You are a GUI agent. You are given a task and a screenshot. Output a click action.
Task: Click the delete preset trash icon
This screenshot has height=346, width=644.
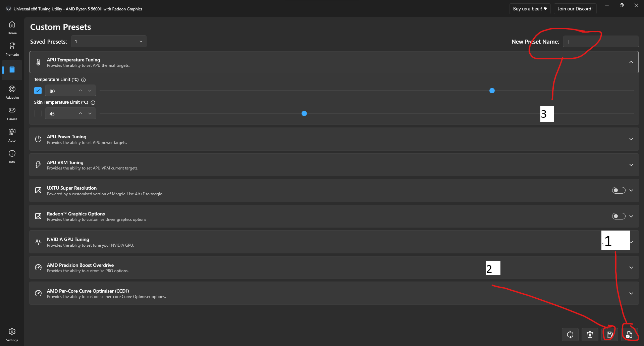[x=590, y=334]
